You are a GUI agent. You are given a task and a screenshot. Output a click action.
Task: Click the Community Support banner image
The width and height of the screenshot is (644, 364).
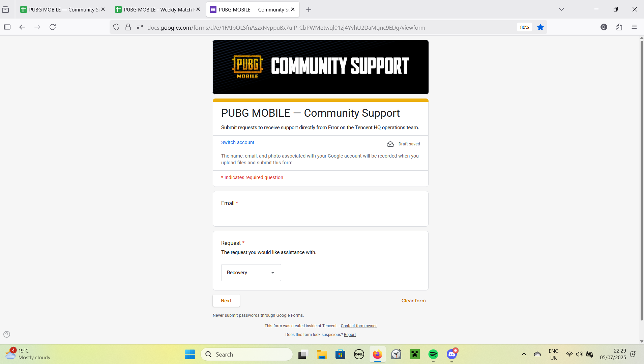click(321, 67)
